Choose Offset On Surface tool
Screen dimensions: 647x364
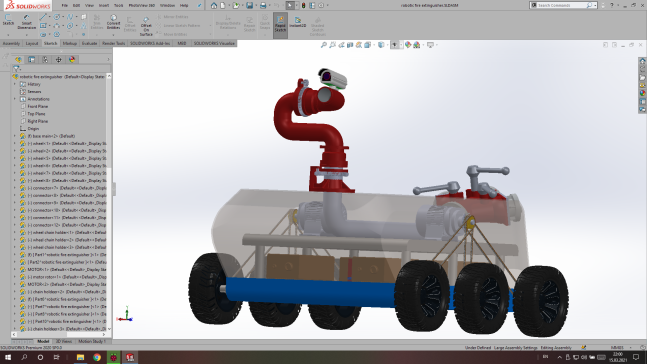(x=146, y=26)
